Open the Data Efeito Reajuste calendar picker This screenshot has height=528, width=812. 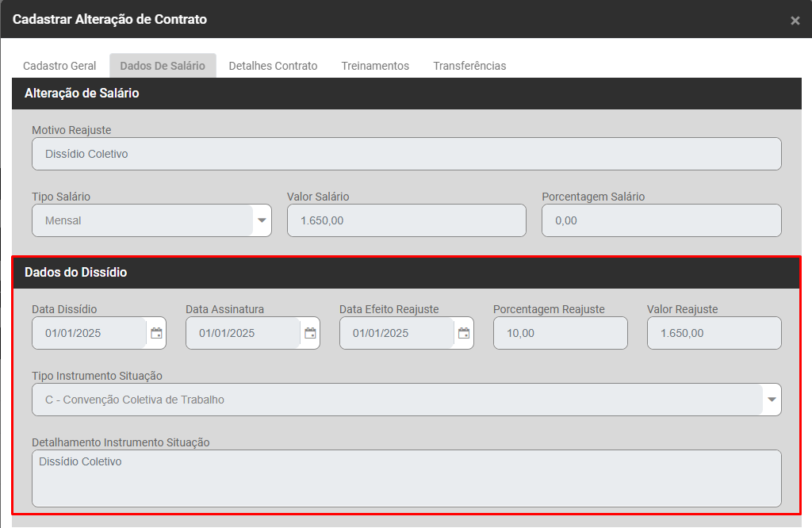[x=464, y=333]
